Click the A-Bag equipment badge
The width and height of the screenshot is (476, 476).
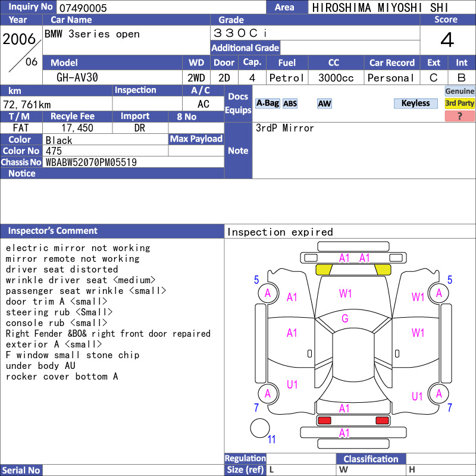tap(267, 103)
